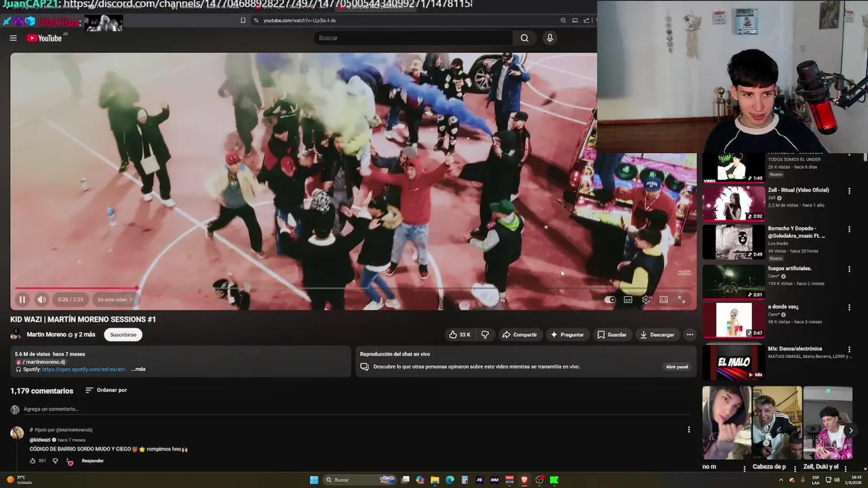Open the Windows Start button
868x488 pixels.
pyautogui.click(x=314, y=480)
